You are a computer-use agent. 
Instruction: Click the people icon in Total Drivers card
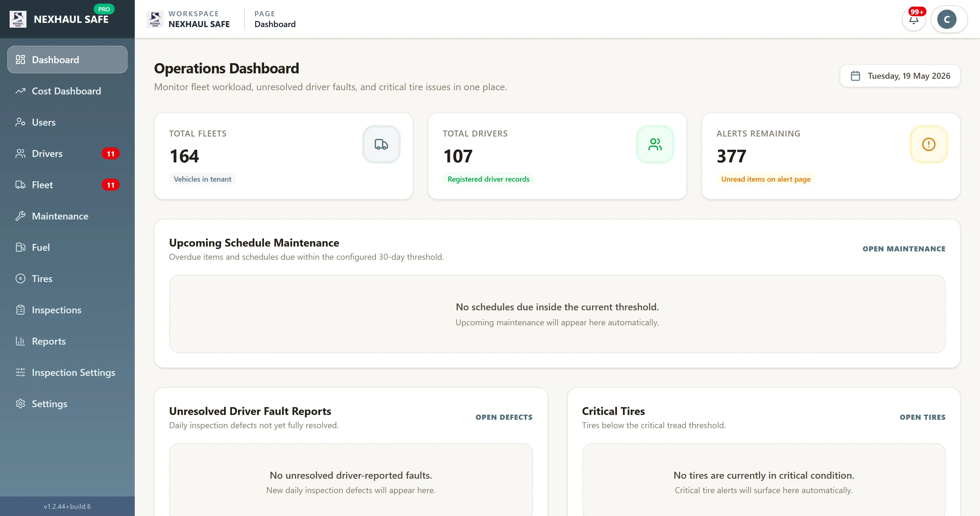click(655, 145)
